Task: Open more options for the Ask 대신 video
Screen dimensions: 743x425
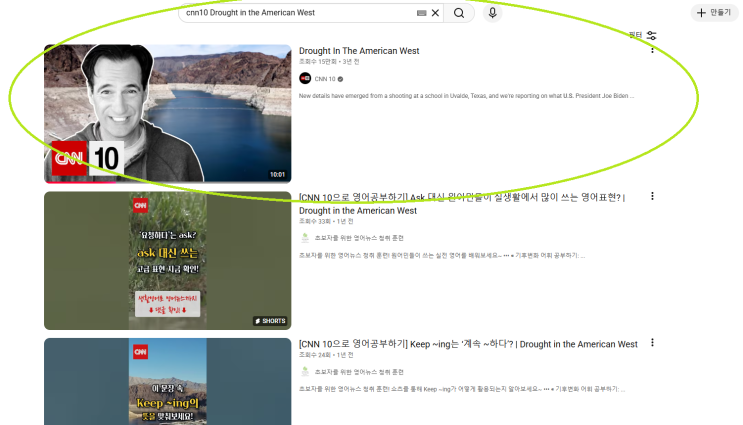Action: (652, 196)
